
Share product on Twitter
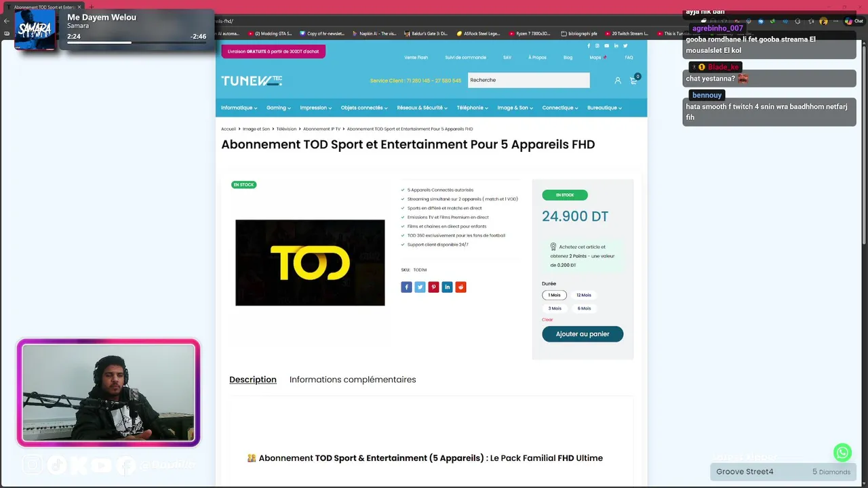[420, 287]
